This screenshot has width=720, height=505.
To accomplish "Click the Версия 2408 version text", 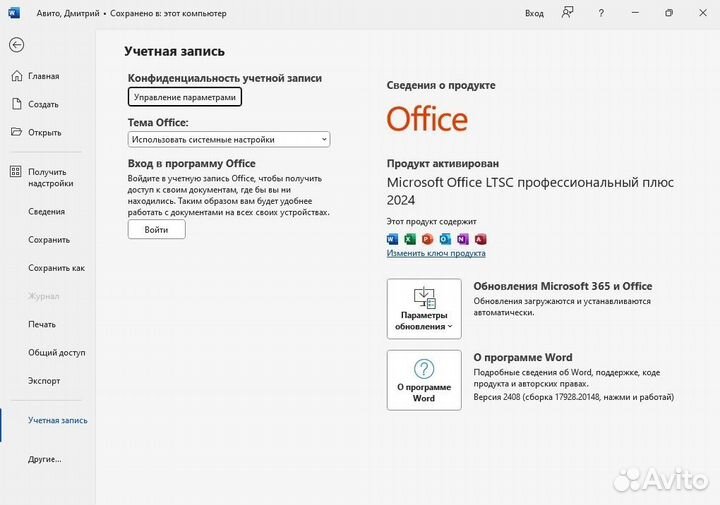I will pos(574,397).
